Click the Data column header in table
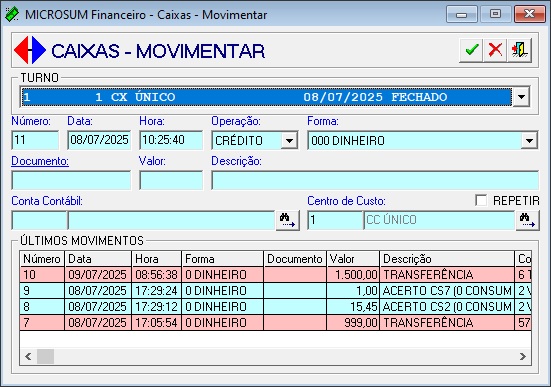The height and width of the screenshot is (387, 551). [x=98, y=259]
